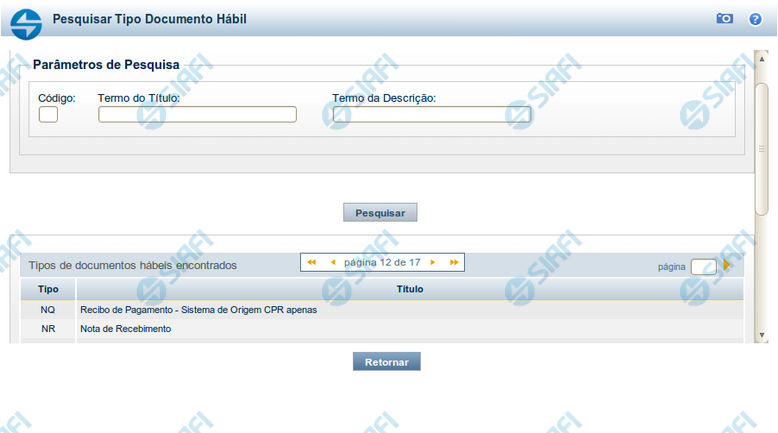Image resolution: width=778 pixels, height=433 pixels.
Task: Jump to last page of results
Action: 454,262
